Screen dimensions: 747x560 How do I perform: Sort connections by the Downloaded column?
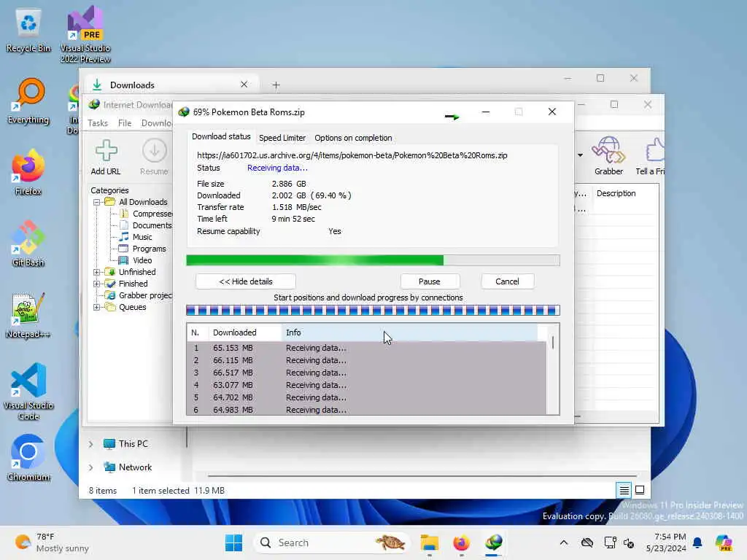(244, 332)
